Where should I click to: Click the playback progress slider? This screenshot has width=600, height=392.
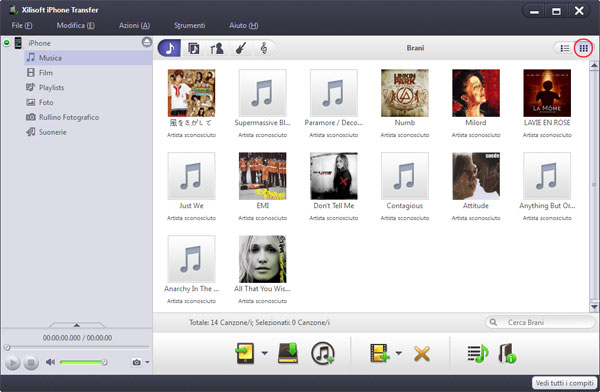tap(77, 347)
